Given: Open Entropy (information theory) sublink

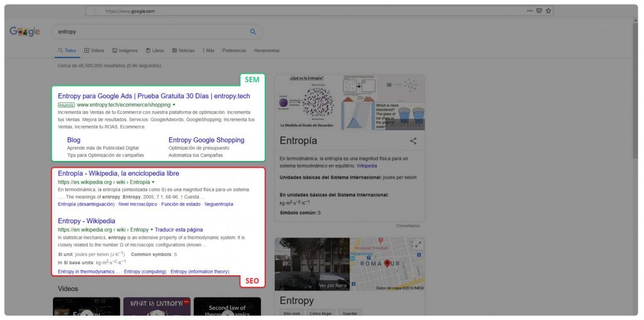Looking at the screenshot, I should pos(200,272).
